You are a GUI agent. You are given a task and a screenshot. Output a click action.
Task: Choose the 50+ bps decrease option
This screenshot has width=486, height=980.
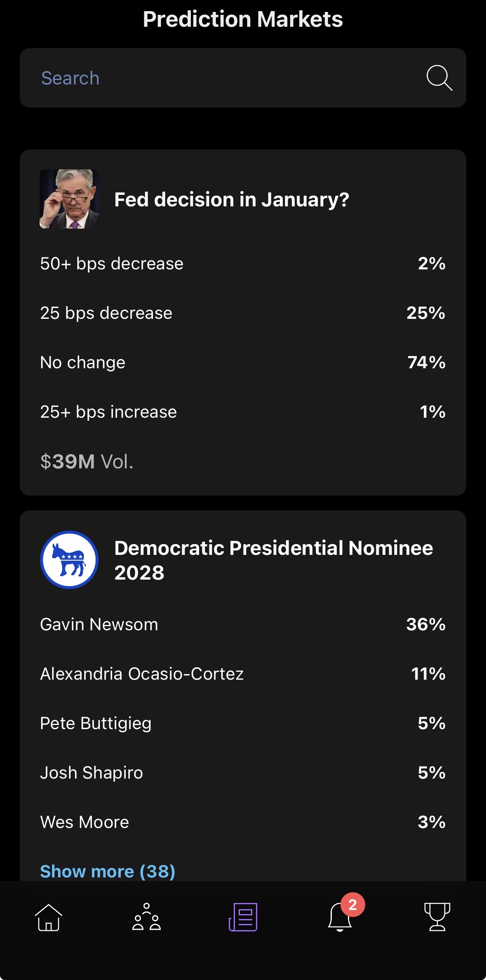[x=243, y=264]
